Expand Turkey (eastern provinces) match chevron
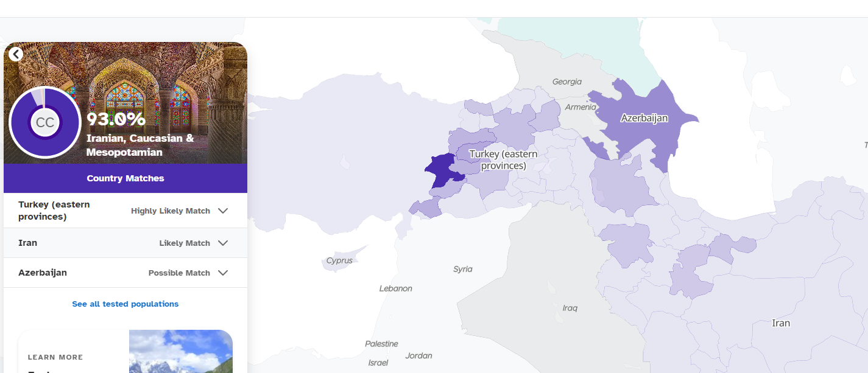 point(223,211)
